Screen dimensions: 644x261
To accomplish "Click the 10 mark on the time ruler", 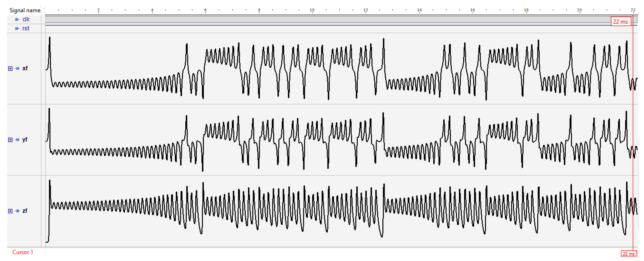I will pos(312,10).
